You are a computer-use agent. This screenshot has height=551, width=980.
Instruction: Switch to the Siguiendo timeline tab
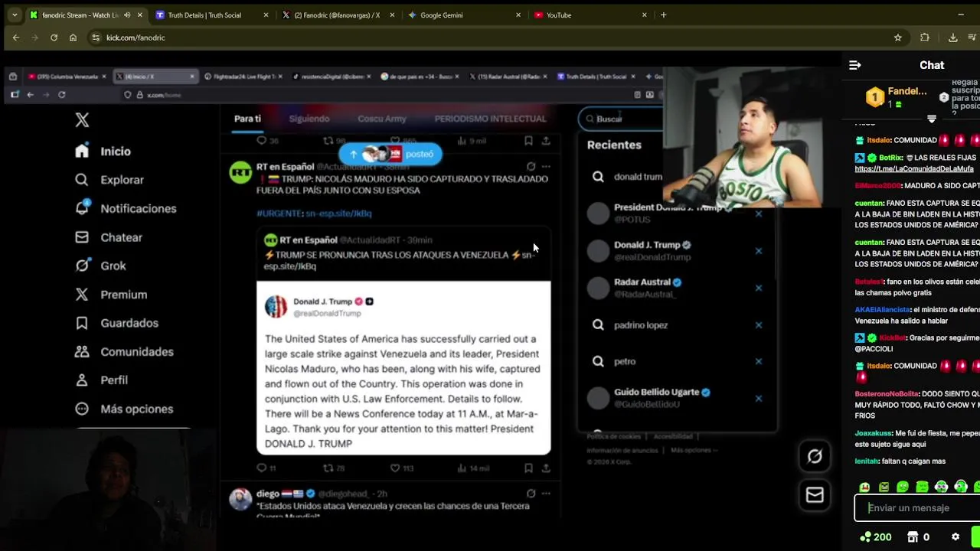pos(309,119)
